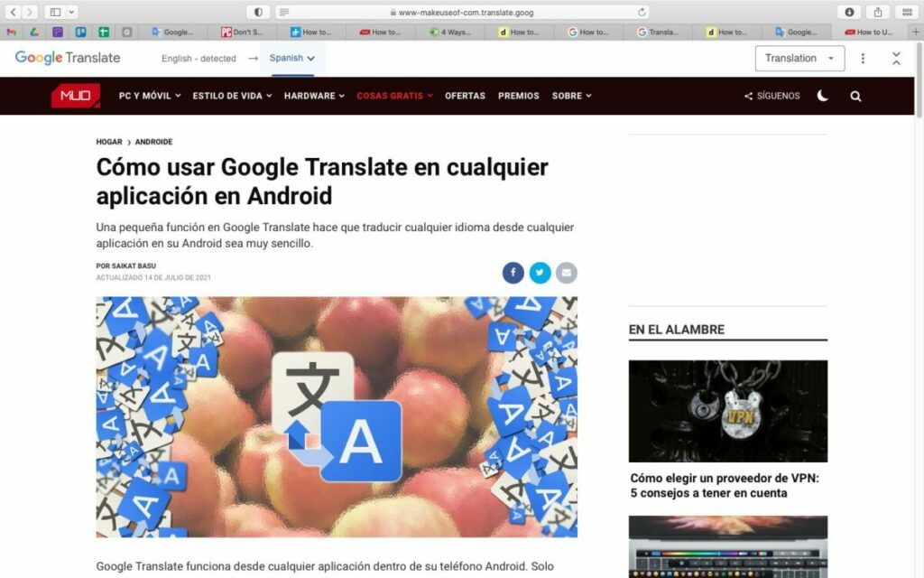Image resolution: width=924 pixels, height=578 pixels.
Task: Toggle dark mode with the moon icon
Action: point(822,96)
